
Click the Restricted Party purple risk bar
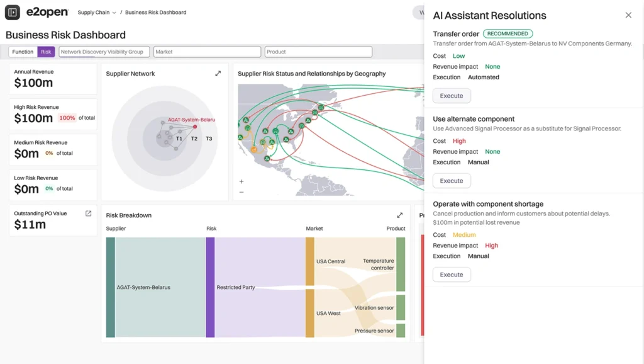point(210,288)
